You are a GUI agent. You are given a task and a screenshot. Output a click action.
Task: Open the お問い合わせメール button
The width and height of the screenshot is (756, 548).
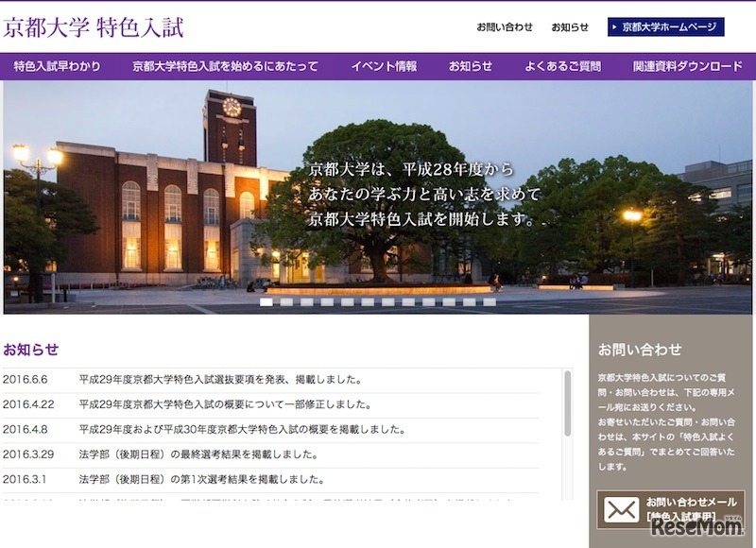pos(670,509)
